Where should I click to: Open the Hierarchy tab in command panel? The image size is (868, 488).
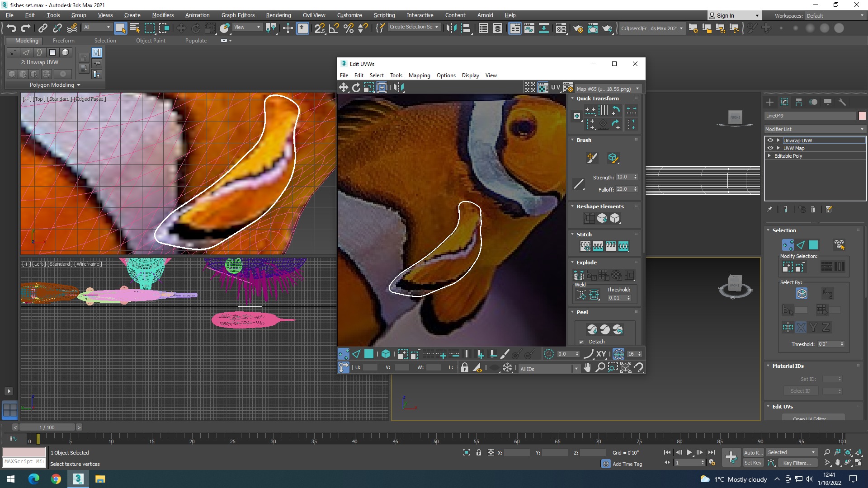(x=799, y=102)
